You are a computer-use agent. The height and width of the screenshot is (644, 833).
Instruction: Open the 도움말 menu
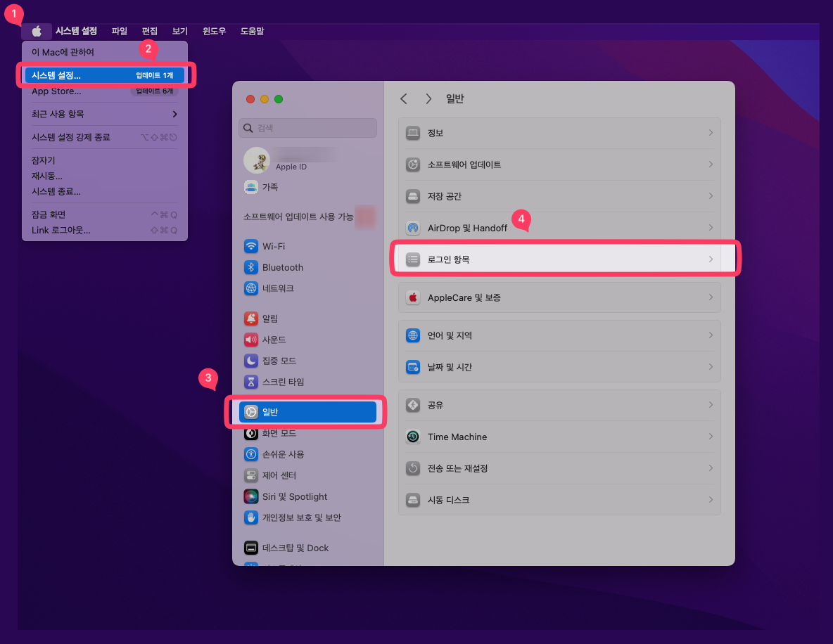[x=253, y=32]
